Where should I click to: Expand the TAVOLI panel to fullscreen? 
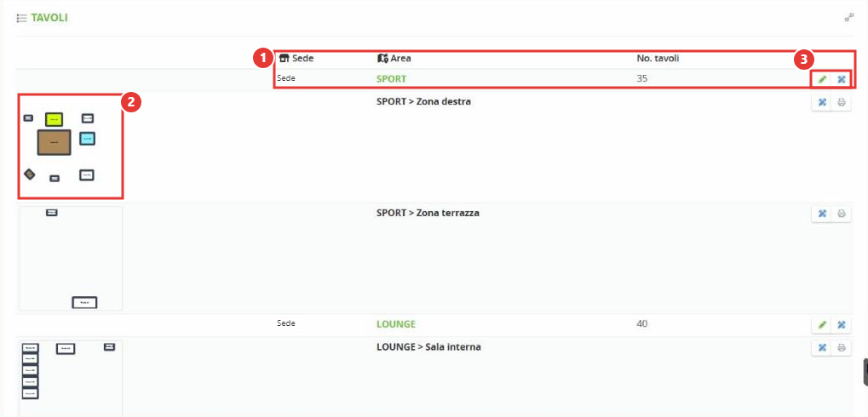pyautogui.click(x=848, y=18)
